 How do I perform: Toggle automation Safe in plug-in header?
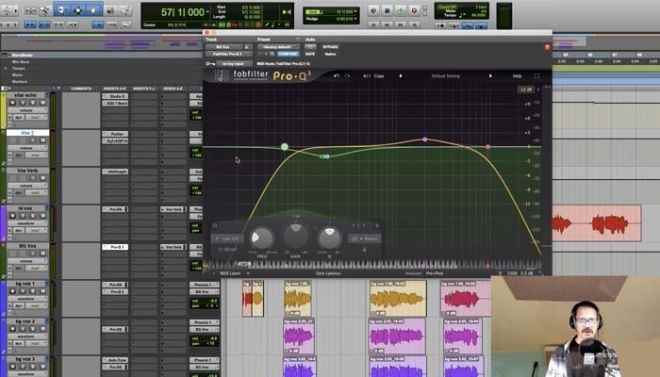pyautogui.click(x=310, y=54)
